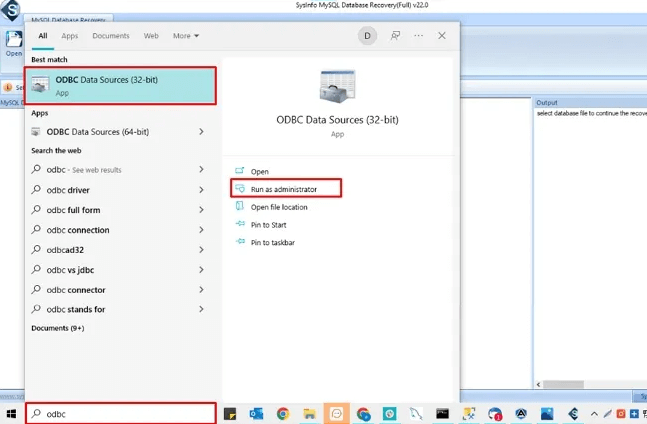The image size is (647, 424).
Task: Open the teal square app in taskbar
Action: 390,414
